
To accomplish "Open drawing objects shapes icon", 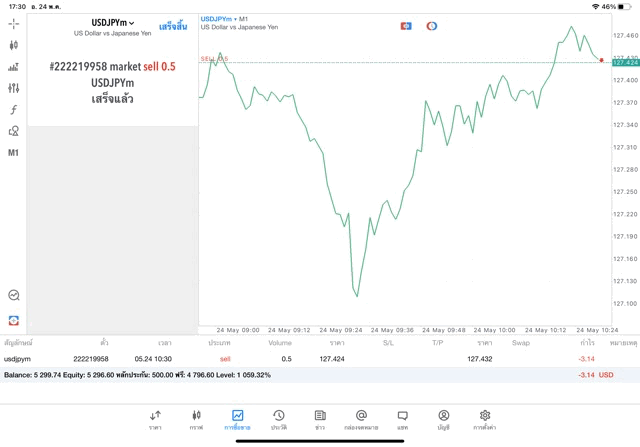I will coord(14,131).
